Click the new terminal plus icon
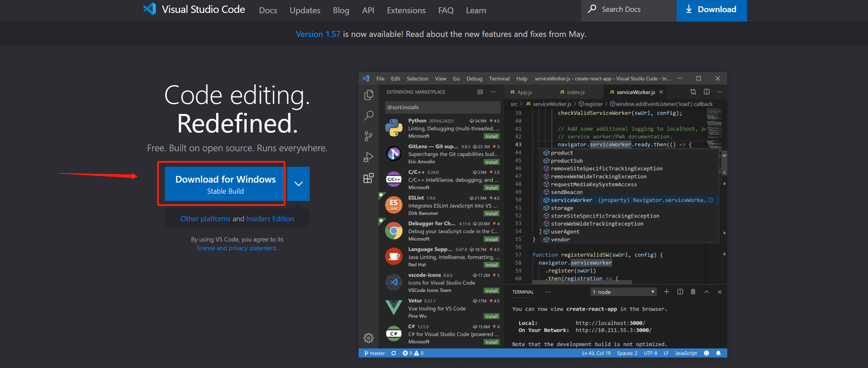868x368 pixels. (x=667, y=292)
